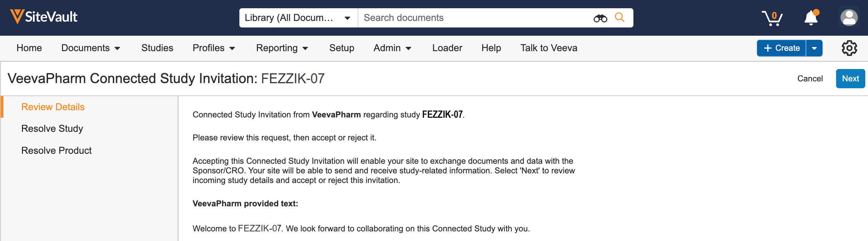Screen dimensions: 868x241
Task: Open the shopping cart icon
Action: tap(772, 18)
